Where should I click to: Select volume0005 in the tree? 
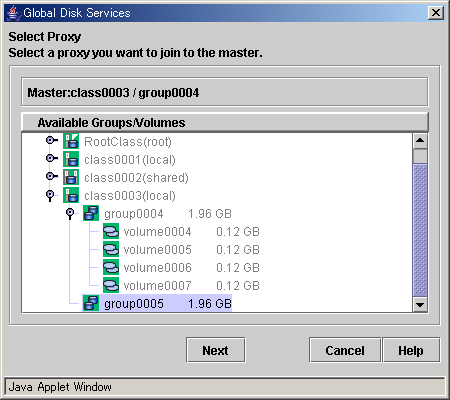coord(158,250)
